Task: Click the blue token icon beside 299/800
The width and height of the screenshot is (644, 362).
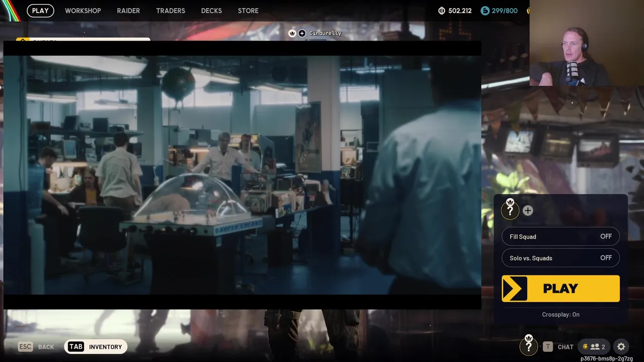Action: click(485, 11)
